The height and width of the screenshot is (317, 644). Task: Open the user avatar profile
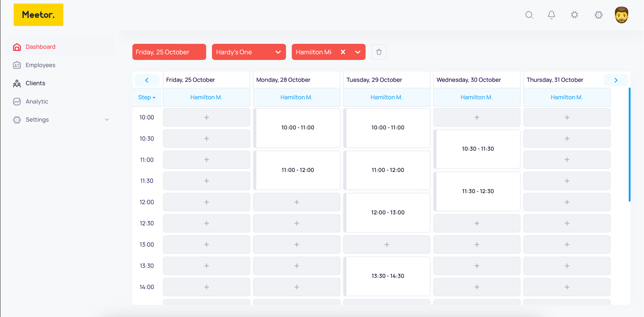click(x=621, y=15)
